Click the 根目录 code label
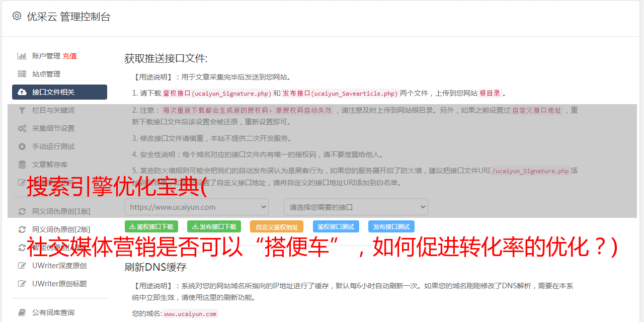The height and width of the screenshot is (322, 644). (x=490, y=93)
